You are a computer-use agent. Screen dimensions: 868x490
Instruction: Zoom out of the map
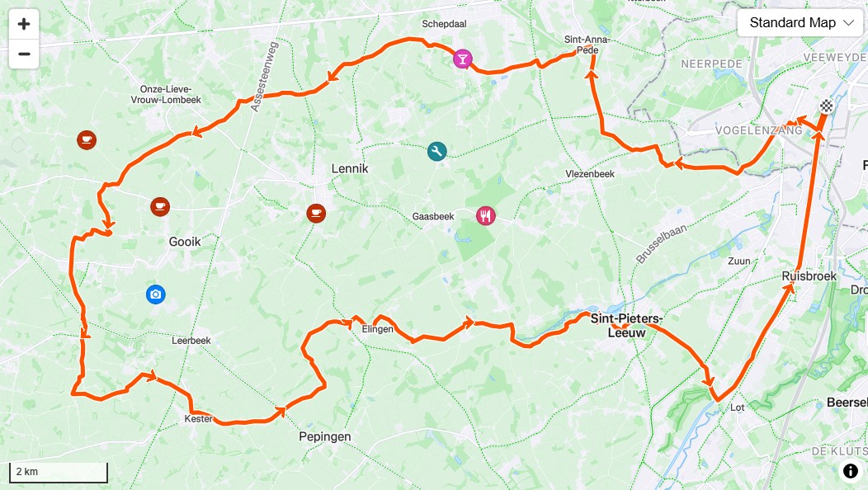click(24, 54)
